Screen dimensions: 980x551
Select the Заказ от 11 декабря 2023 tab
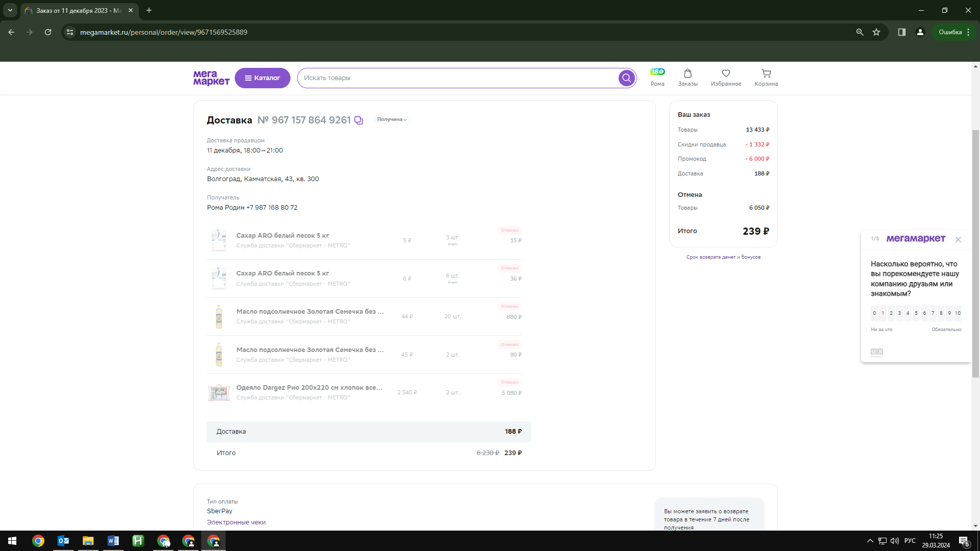coord(79,10)
